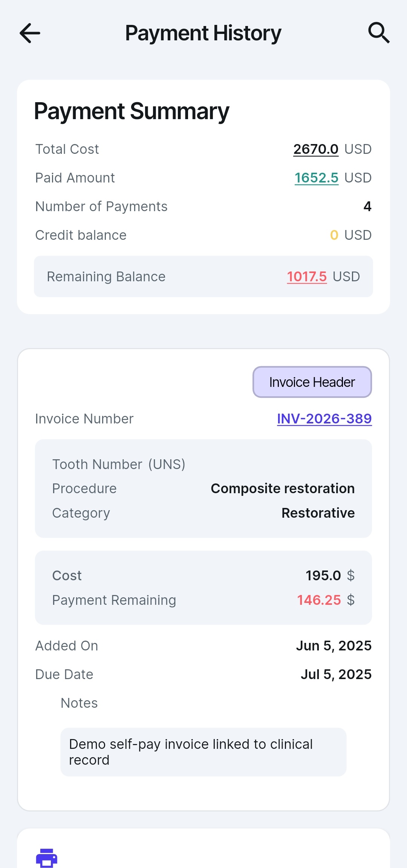
Task: Select the Tooth Number (UNS) label
Action: [x=119, y=465]
